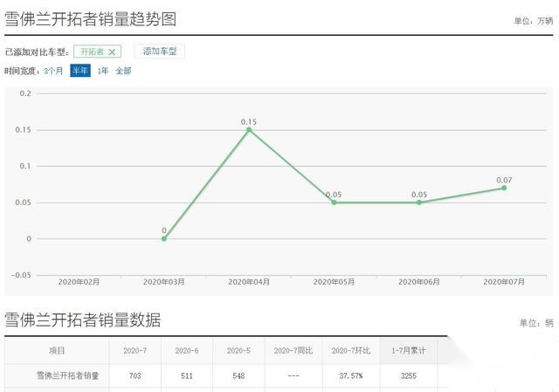The height and width of the screenshot is (392, 559).
Task: Click the 2020-6 column header
Action: coord(187,351)
